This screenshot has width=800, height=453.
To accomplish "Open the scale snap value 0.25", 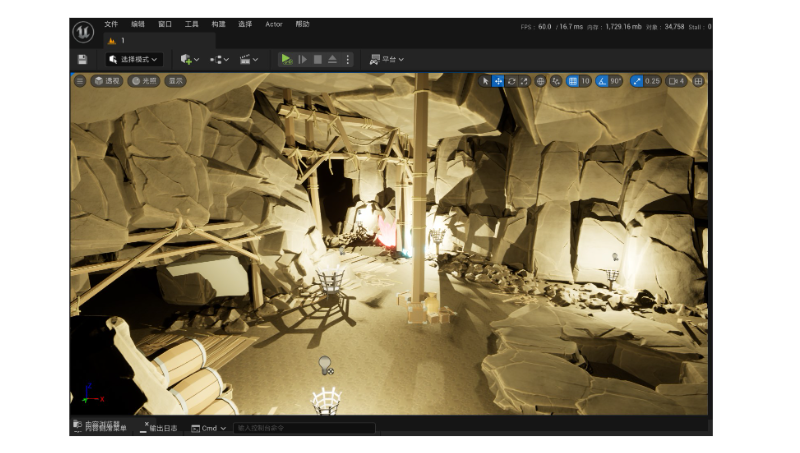I will tap(652, 81).
